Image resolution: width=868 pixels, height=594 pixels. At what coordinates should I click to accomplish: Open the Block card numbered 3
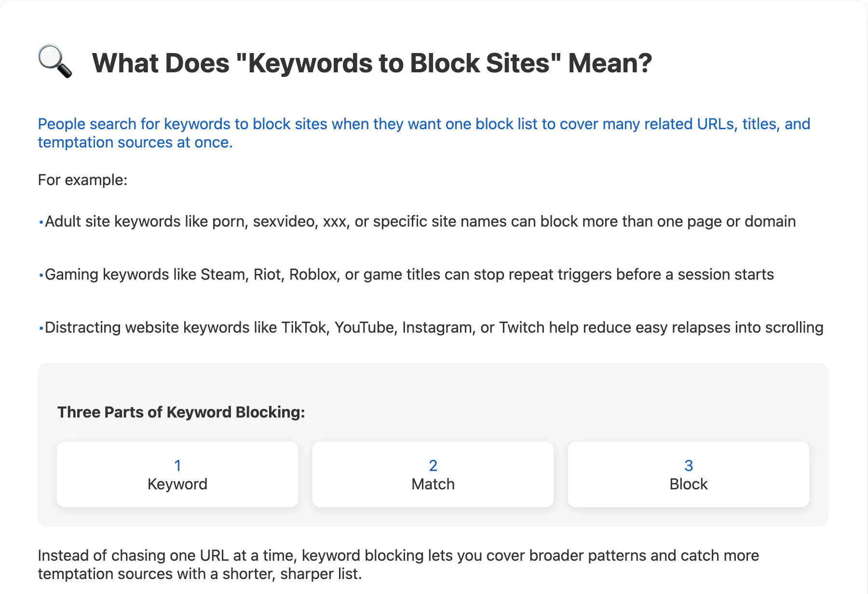(689, 474)
